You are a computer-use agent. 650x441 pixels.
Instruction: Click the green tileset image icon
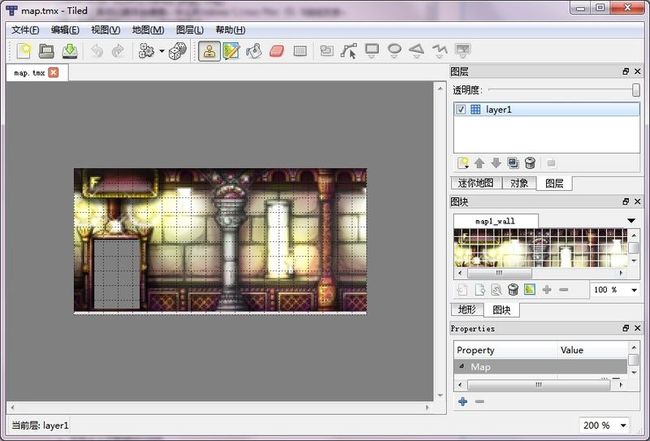click(530, 289)
